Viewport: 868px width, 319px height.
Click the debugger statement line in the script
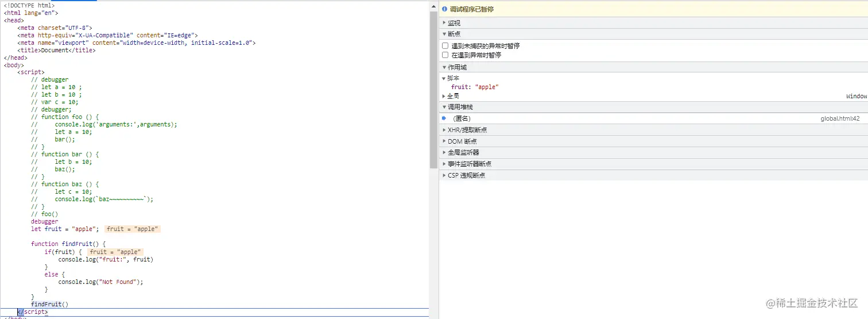pos(45,221)
